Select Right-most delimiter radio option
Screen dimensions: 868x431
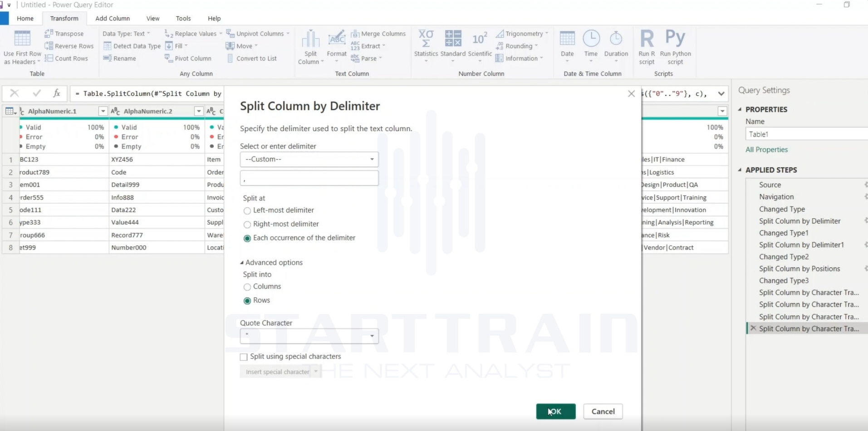(x=247, y=225)
